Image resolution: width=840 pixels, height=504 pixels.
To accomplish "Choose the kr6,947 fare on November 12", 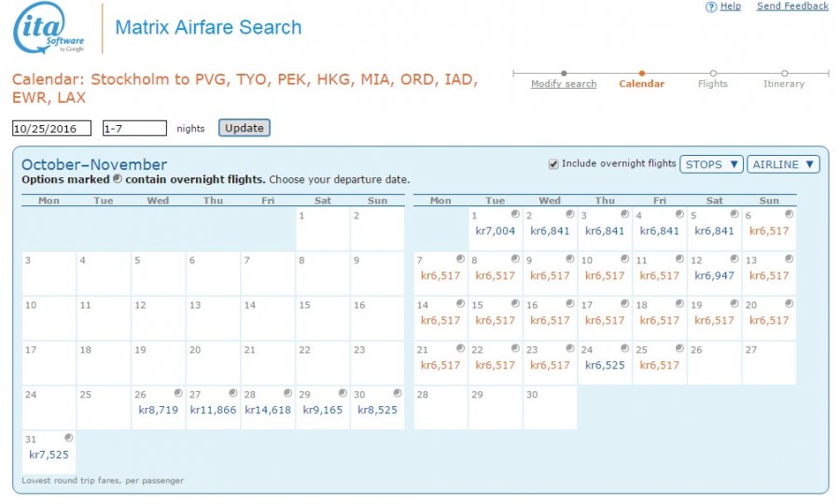I will click(713, 275).
